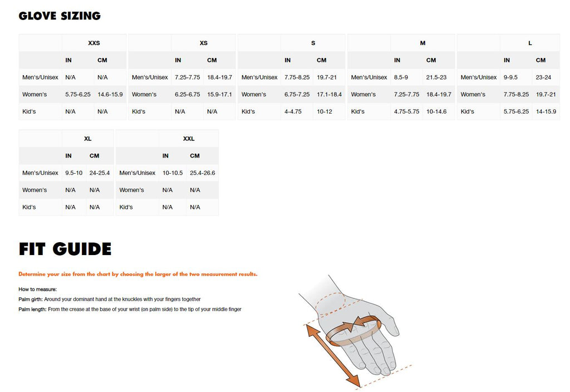The height and width of the screenshot is (392, 570).
Task: Click Kid's size L value "14-15.9"
Action: click(x=546, y=111)
